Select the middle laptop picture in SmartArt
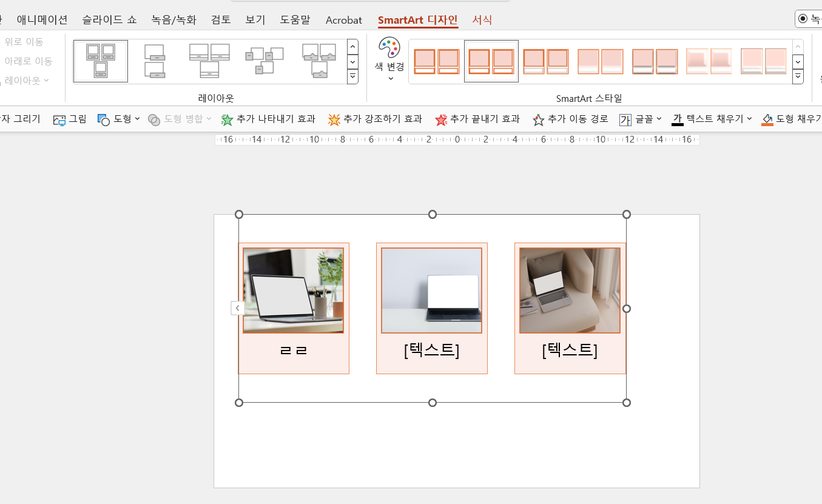The height and width of the screenshot is (504, 822). [x=432, y=291]
